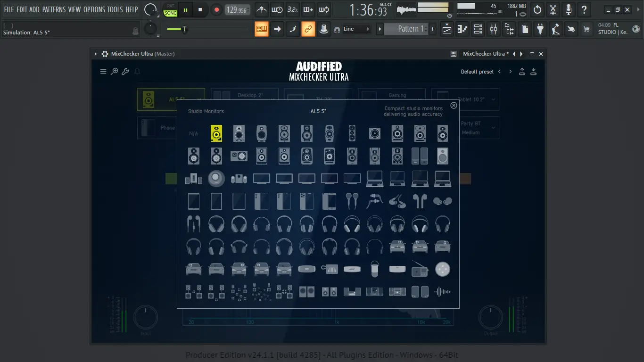Open the shopping cart icon in FL toolbar
The width and height of the screenshot is (644, 362).
pyautogui.click(x=586, y=29)
